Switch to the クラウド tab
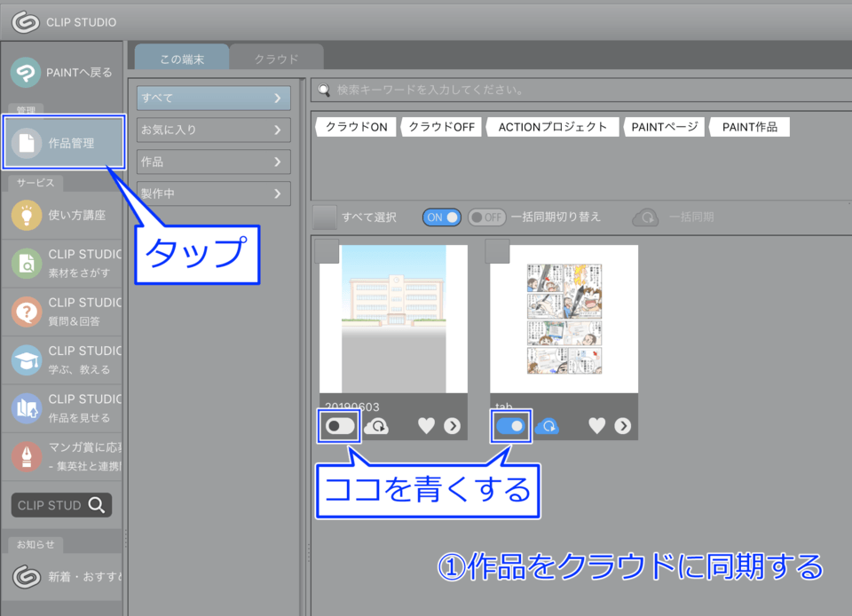The height and width of the screenshot is (616, 852). pos(276,59)
